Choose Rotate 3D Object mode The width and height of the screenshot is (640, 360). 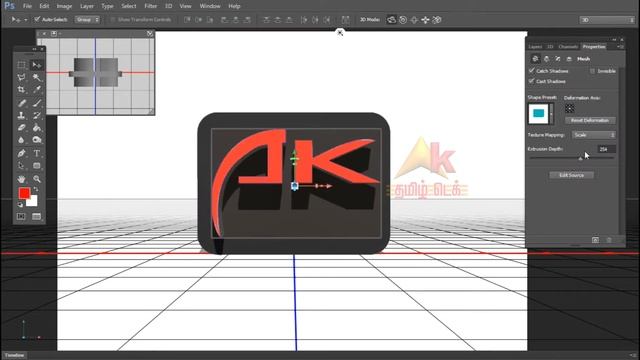point(391,20)
